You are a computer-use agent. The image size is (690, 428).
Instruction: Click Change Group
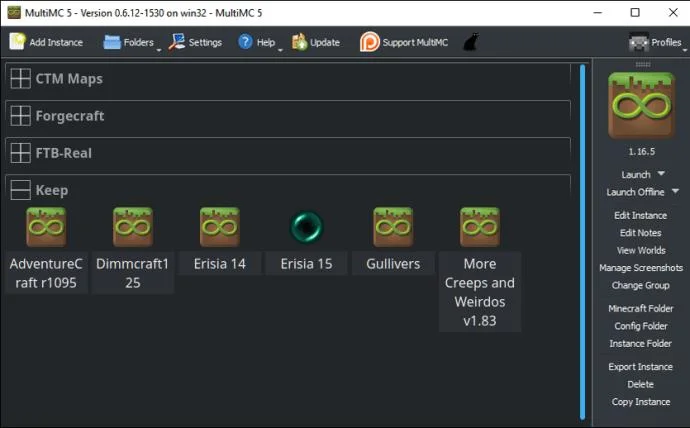tap(640, 285)
